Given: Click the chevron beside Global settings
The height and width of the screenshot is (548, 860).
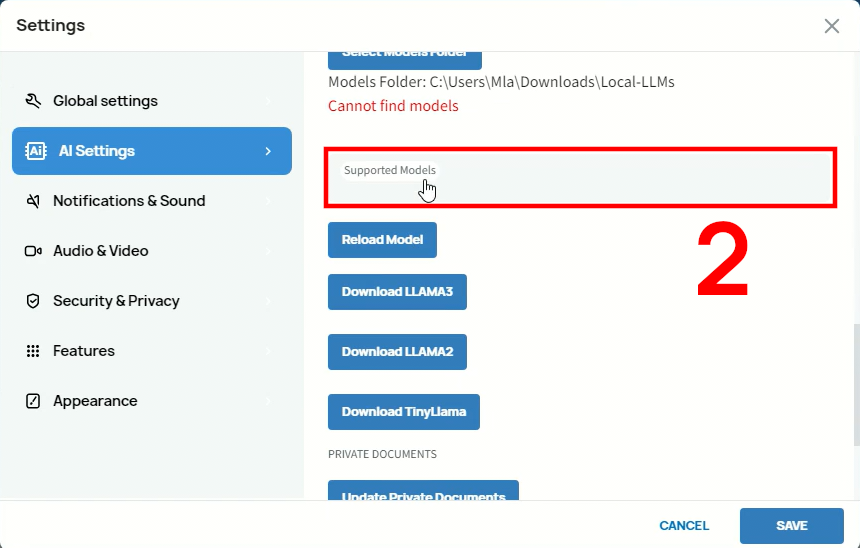Looking at the screenshot, I should coord(268,101).
